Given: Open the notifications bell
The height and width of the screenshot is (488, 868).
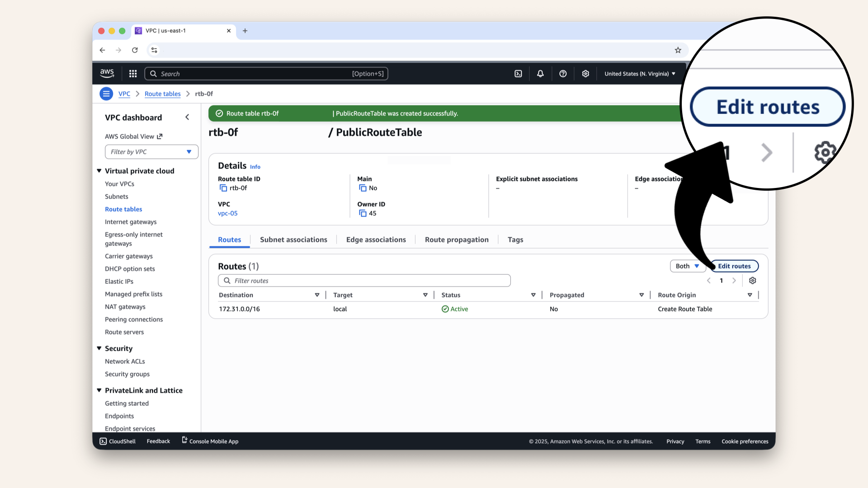Looking at the screenshot, I should pyautogui.click(x=540, y=74).
